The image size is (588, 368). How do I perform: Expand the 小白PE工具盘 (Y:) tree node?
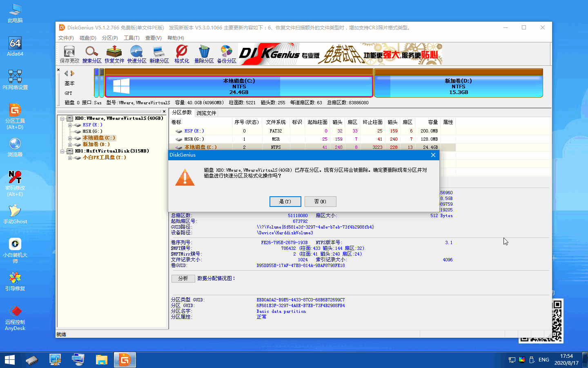coord(69,157)
